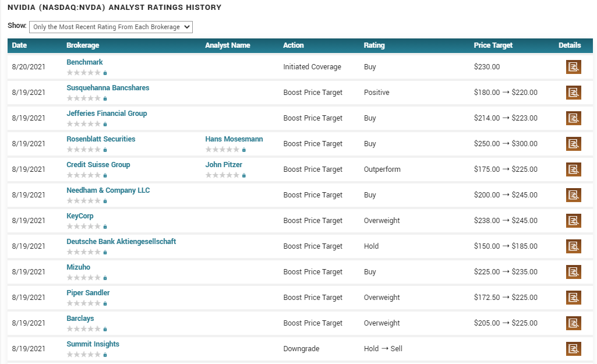Screen dimensions: 597x364
Task: Sort table by Price Target column header
Action: (493, 45)
